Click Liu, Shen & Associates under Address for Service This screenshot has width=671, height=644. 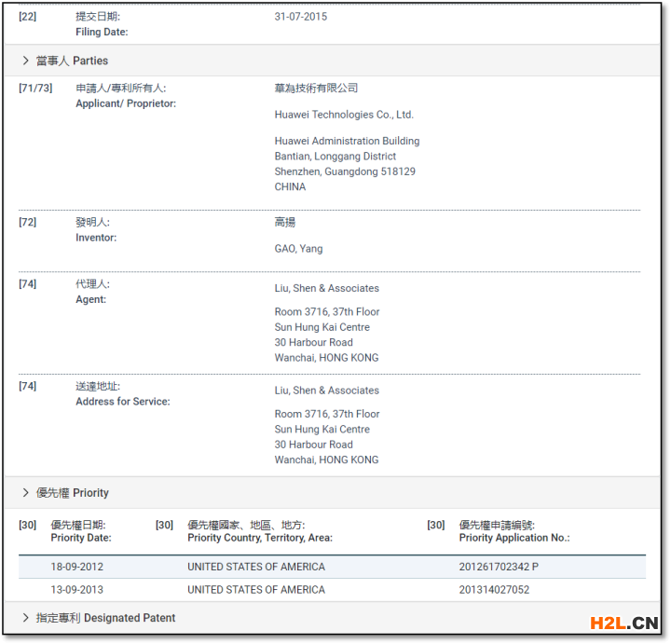pyautogui.click(x=326, y=391)
